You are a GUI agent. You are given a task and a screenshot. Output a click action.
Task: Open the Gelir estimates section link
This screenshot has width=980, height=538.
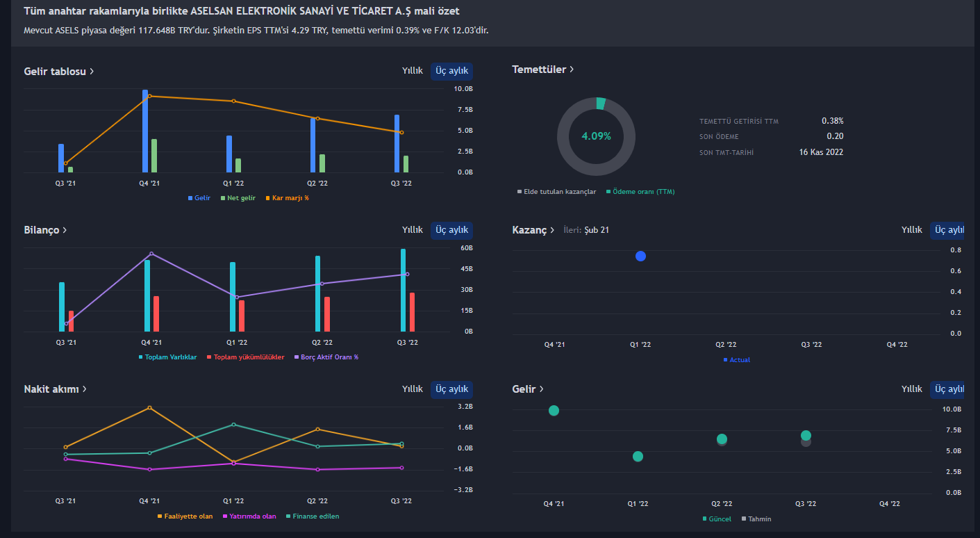coord(528,389)
